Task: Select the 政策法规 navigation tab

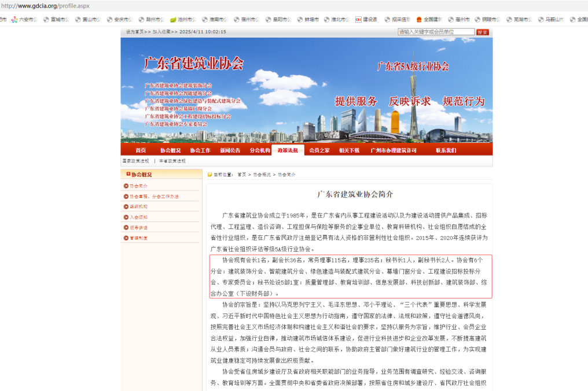Action: (288, 150)
